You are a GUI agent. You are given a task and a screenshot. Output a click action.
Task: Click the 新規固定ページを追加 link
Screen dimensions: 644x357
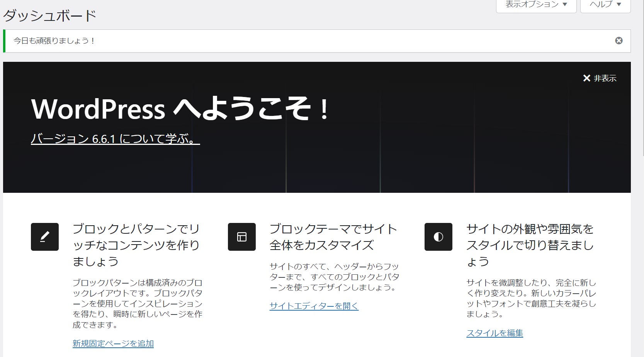[x=112, y=343]
